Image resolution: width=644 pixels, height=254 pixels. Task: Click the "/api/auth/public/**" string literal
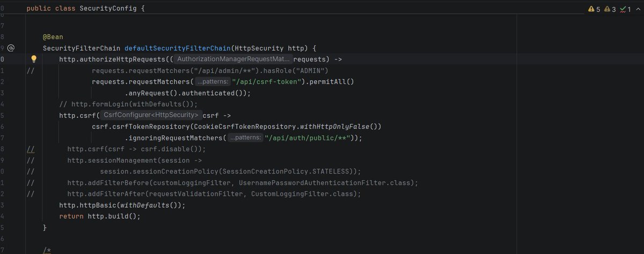(x=307, y=138)
